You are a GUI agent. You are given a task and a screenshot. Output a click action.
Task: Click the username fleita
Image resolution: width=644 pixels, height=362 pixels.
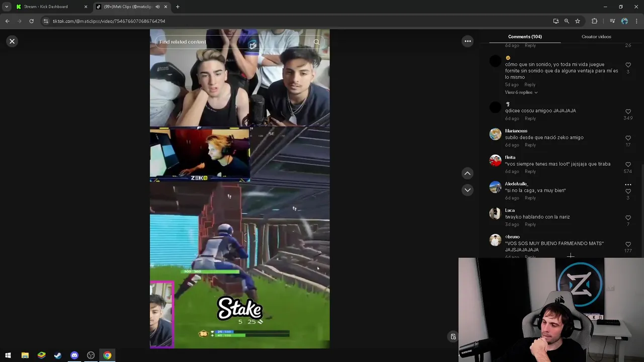[x=510, y=157]
